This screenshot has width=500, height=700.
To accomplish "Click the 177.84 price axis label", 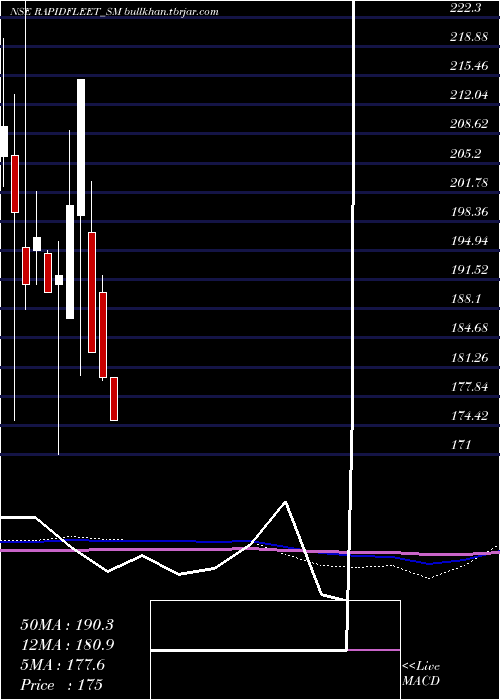I will [469, 386].
